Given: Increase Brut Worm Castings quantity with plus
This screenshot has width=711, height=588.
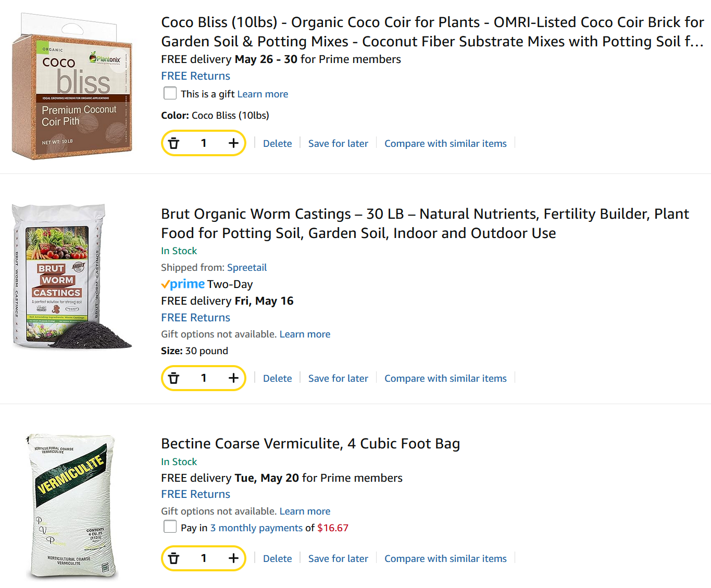Looking at the screenshot, I should (x=233, y=378).
